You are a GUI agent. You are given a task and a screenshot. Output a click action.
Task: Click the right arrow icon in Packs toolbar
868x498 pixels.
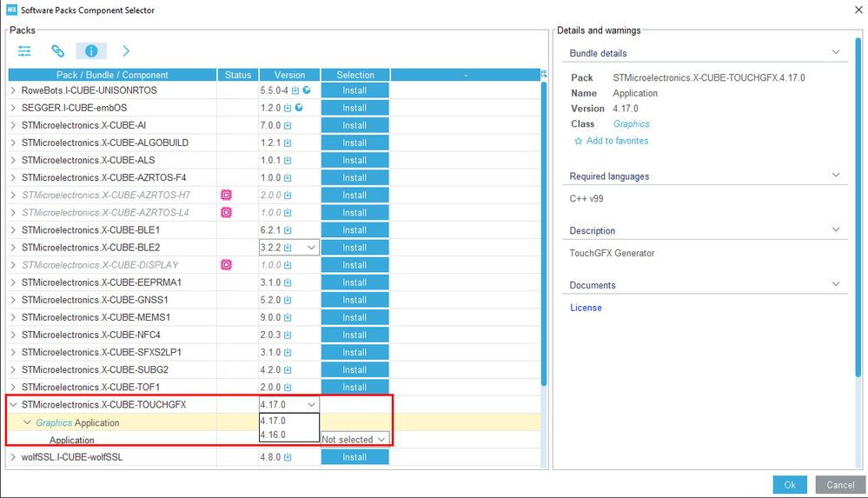coord(126,51)
